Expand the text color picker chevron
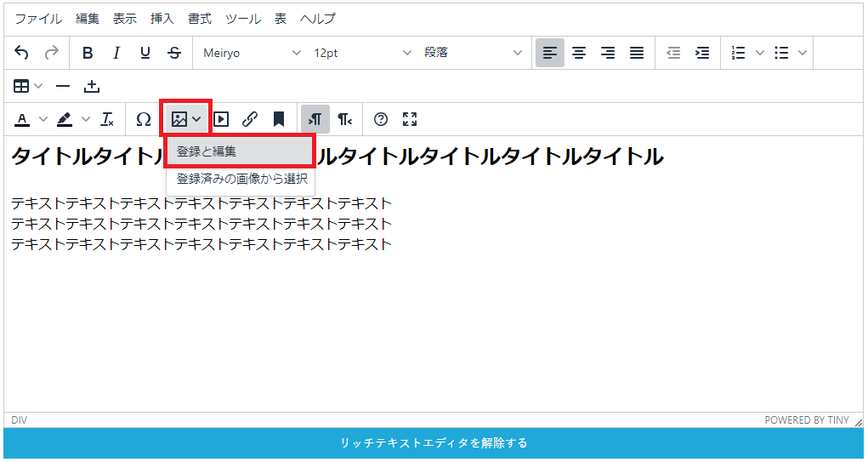Viewport: 868px width, 462px height. pos(43,120)
